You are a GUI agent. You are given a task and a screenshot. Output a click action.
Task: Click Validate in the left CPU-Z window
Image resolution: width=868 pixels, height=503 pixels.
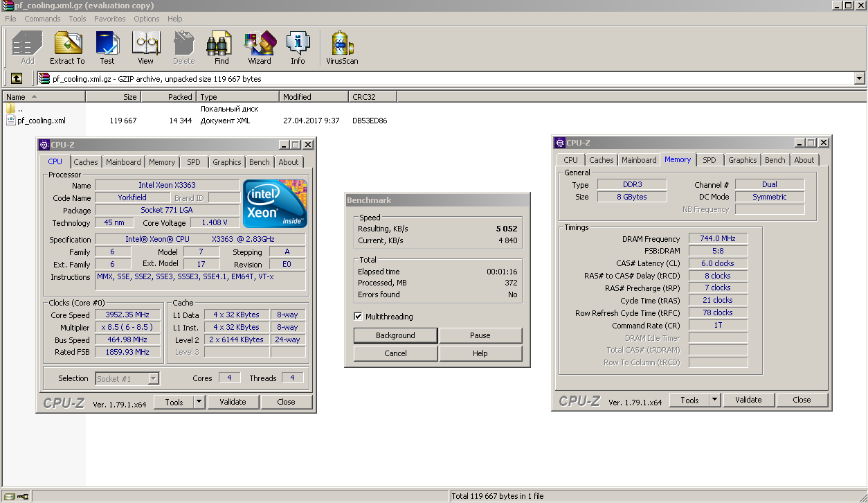[x=233, y=402]
